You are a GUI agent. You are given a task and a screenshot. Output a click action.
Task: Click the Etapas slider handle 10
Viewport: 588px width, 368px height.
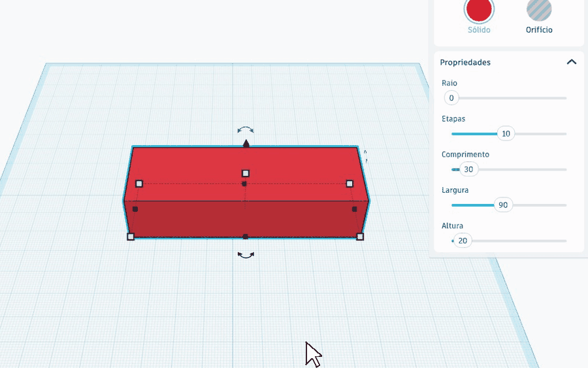click(x=506, y=133)
